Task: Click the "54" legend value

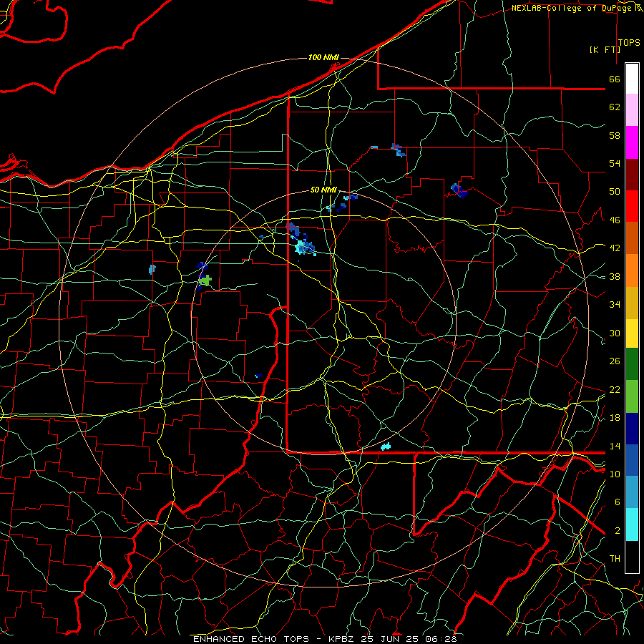Action: (x=615, y=163)
